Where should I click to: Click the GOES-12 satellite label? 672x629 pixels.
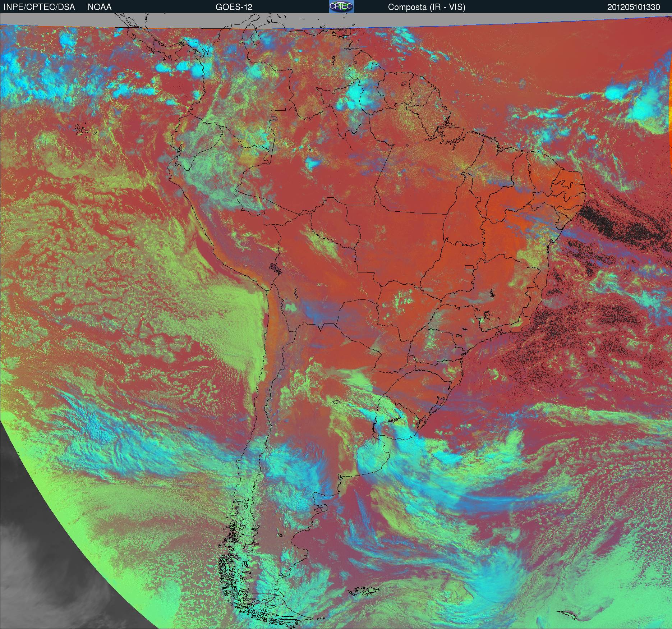tap(234, 7)
